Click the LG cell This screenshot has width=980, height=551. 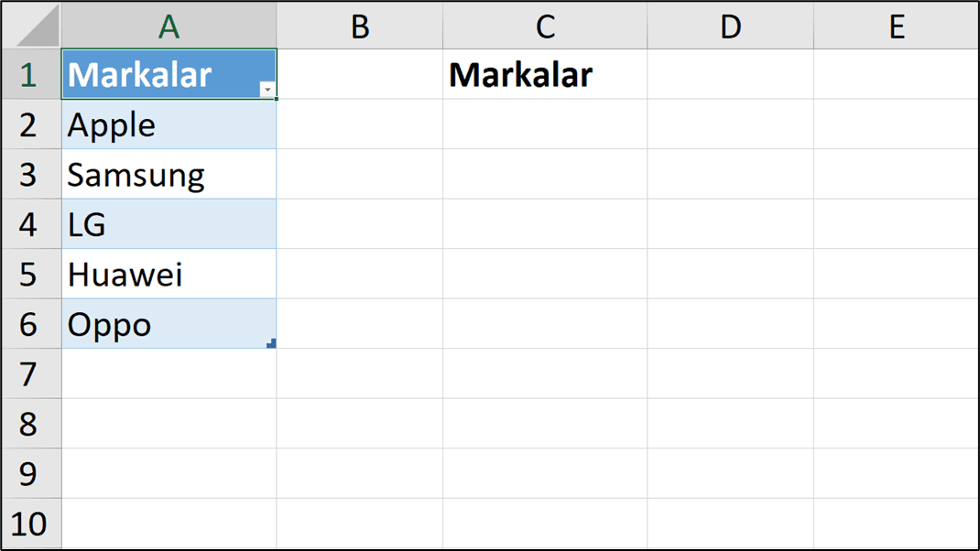[x=169, y=224]
